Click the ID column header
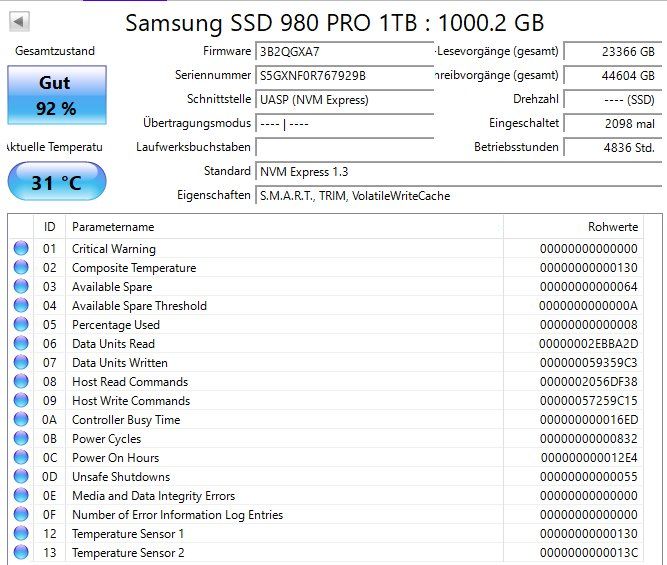Screen dimensions: 667x565 [x=49, y=227]
